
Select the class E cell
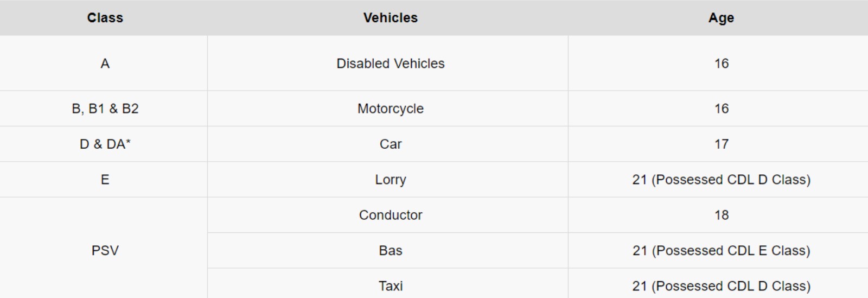[105, 180]
